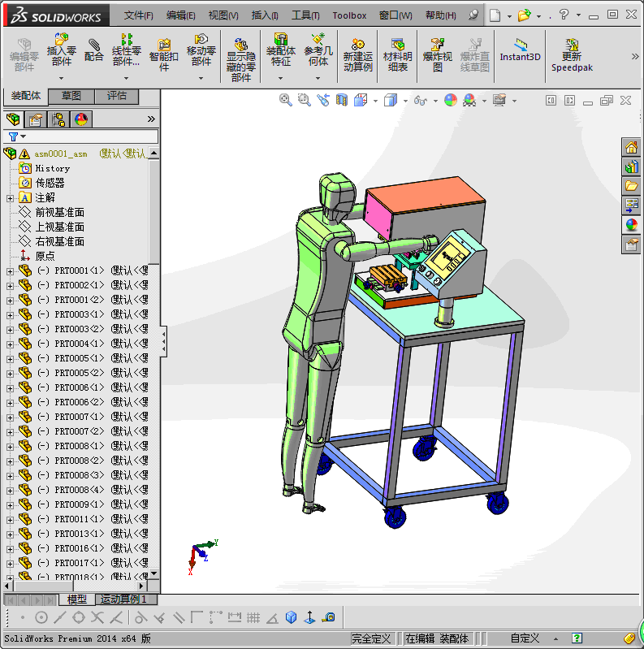Open DisplayManager colored sphere tab
The image size is (644, 649).
[81, 119]
